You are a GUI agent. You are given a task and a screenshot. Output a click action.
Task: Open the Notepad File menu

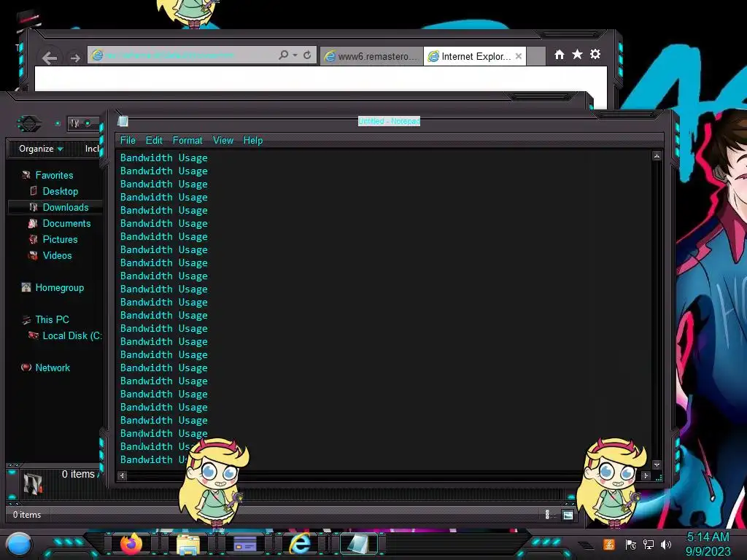point(128,141)
